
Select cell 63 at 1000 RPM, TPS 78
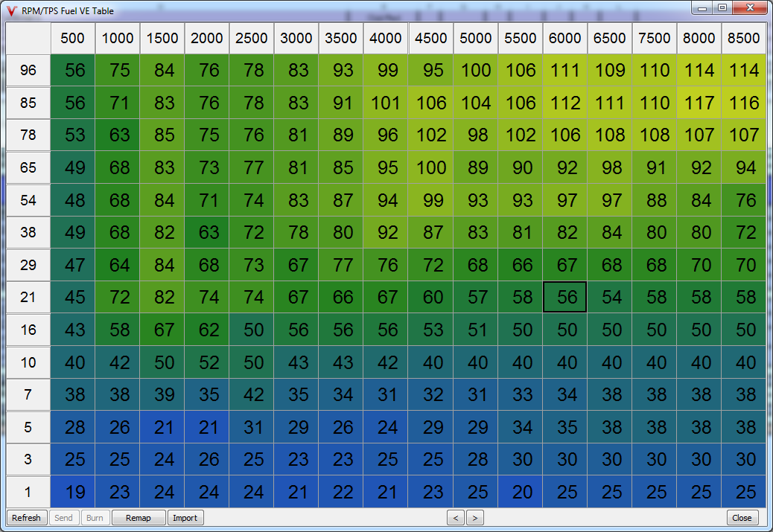pos(118,135)
